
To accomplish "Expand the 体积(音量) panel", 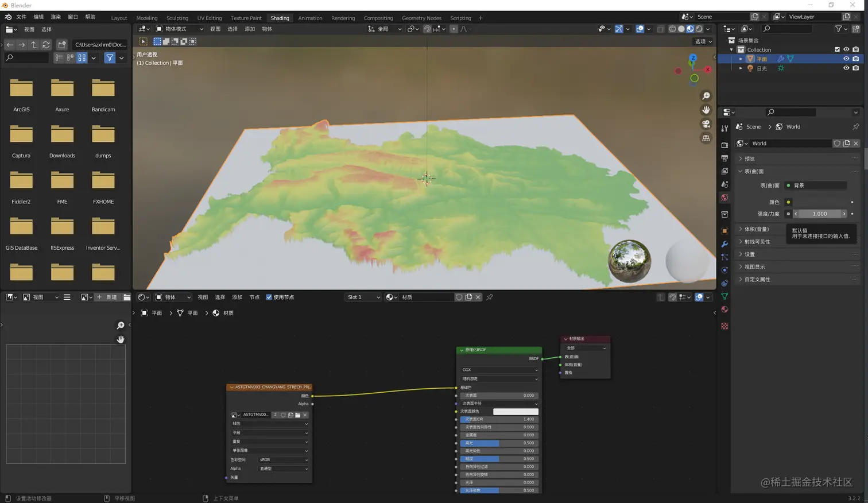I will point(756,229).
